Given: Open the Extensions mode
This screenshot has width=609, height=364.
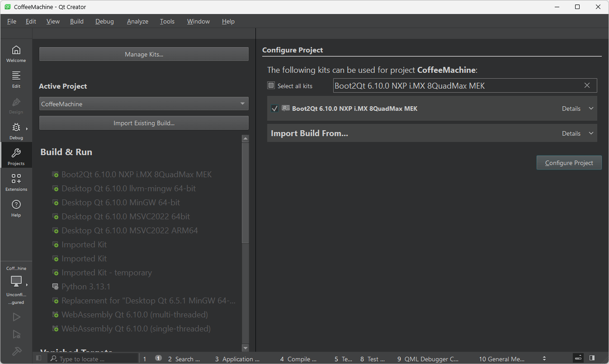Looking at the screenshot, I should (16, 182).
